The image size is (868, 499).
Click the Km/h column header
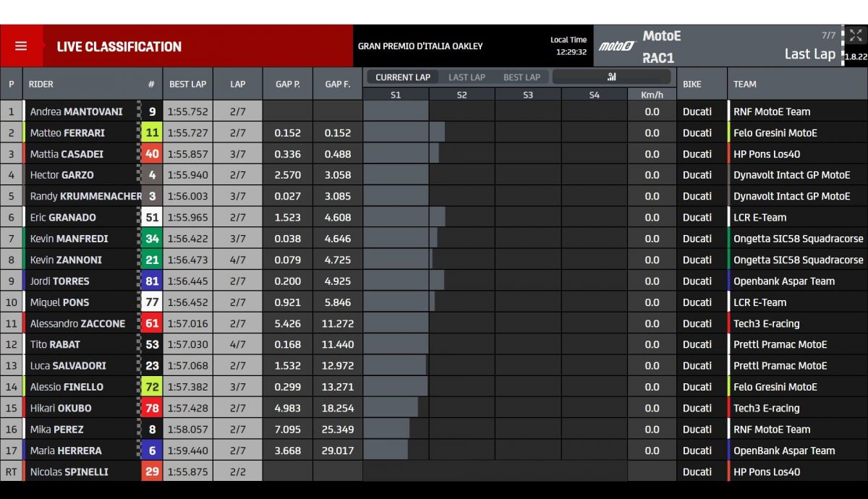tap(652, 95)
